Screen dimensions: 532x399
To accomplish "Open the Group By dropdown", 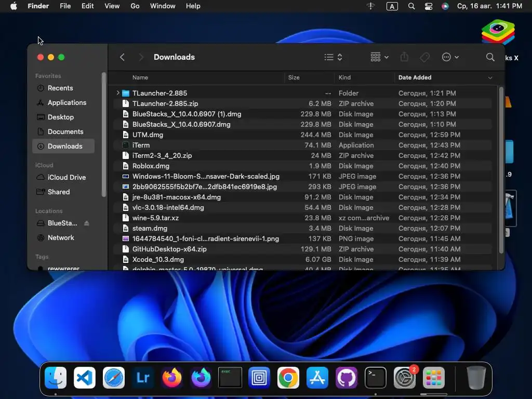I will (x=379, y=57).
